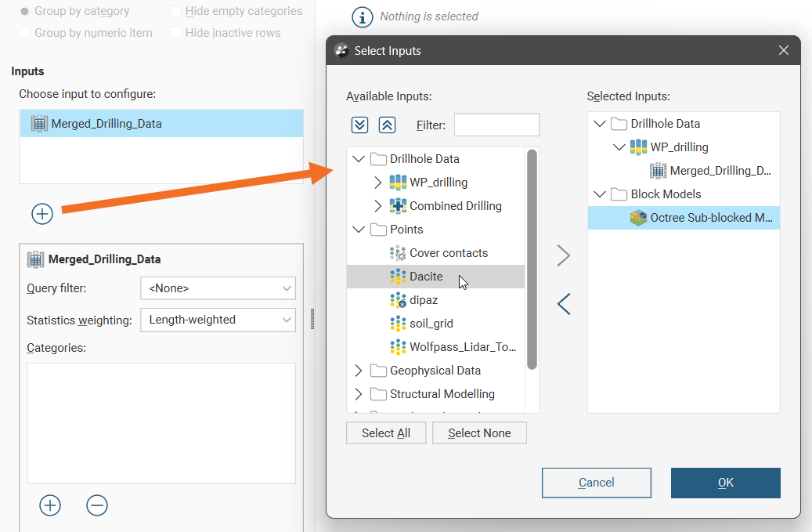Click OK to confirm selected inputs
Image resolution: width=812 pixels, height=532 pixels.
[725, 483]
